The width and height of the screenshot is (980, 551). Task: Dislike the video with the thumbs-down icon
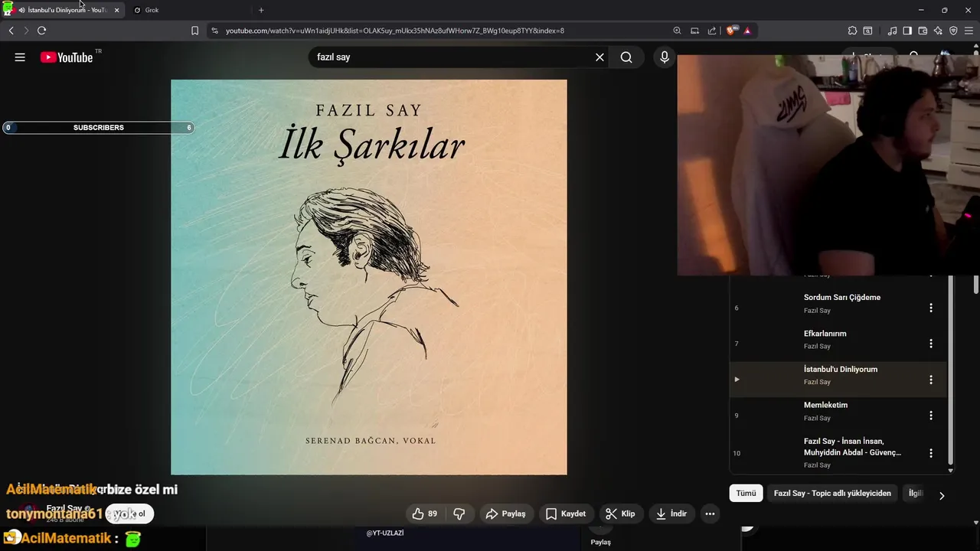point(459,514)
